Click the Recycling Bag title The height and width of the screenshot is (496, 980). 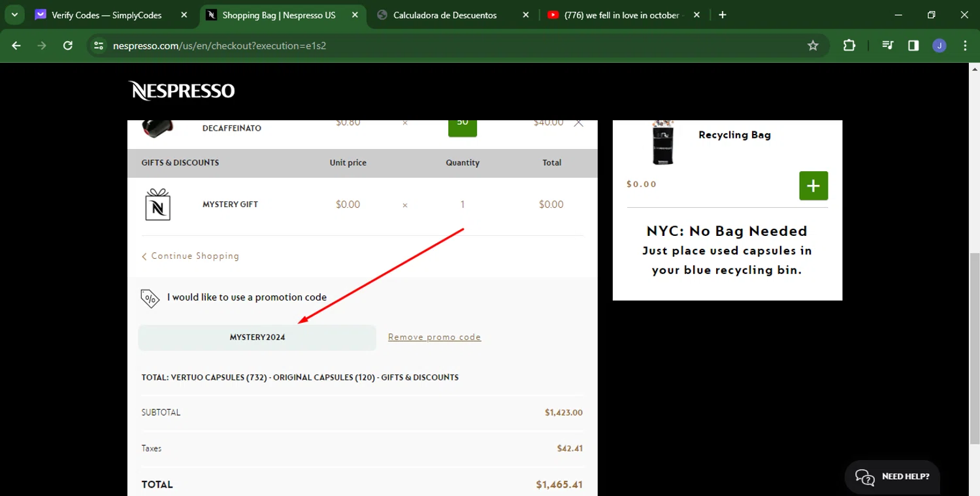click(x=734, y=135)
